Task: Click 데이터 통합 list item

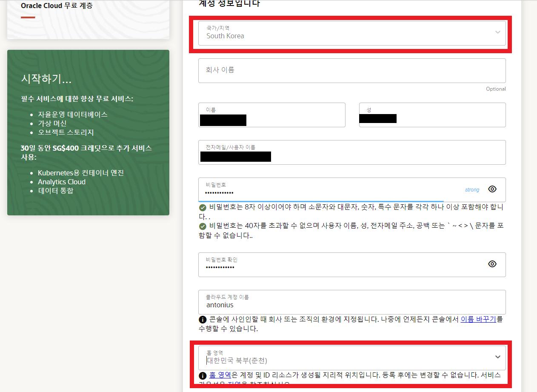Action: click(56, 191)
